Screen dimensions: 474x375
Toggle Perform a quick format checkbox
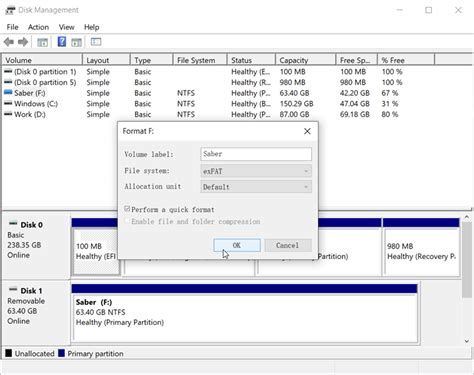(127, 209)
